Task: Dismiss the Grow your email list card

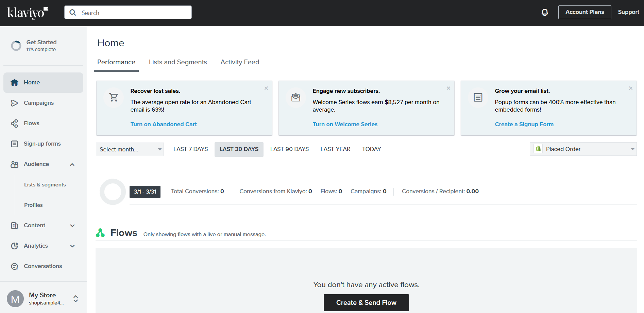Action: pos(631,88)
